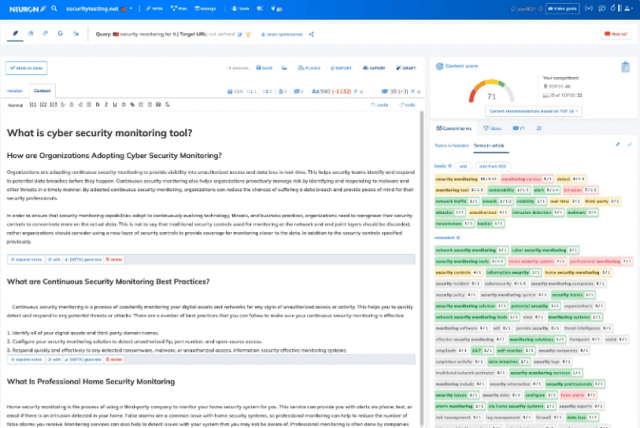Click the delete button under first section

(115, 259)
